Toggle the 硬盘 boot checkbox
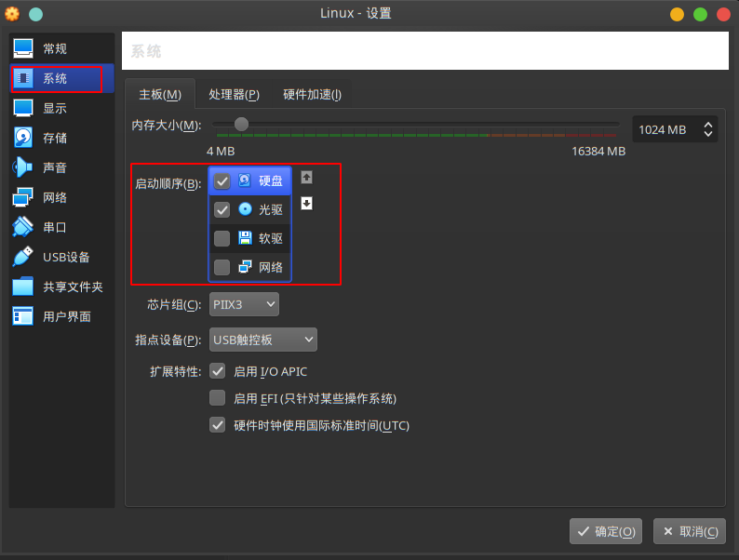 [x=222, y=181]
